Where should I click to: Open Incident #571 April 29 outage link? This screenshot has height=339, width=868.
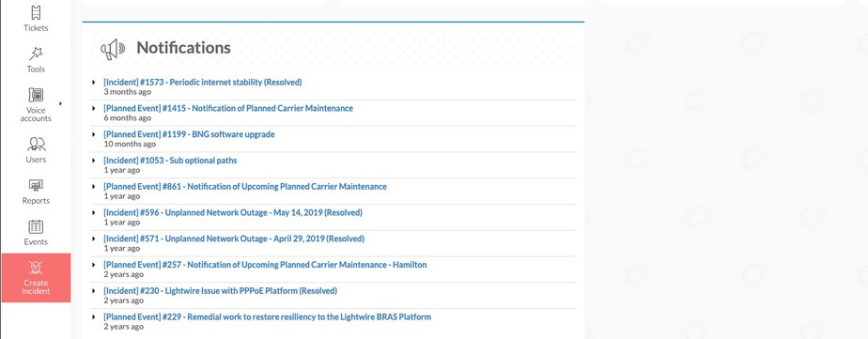click(x=234, y=239)
